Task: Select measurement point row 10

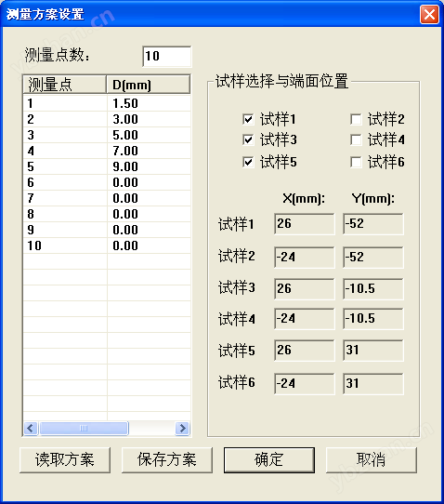Action: [x=107, y=245]
